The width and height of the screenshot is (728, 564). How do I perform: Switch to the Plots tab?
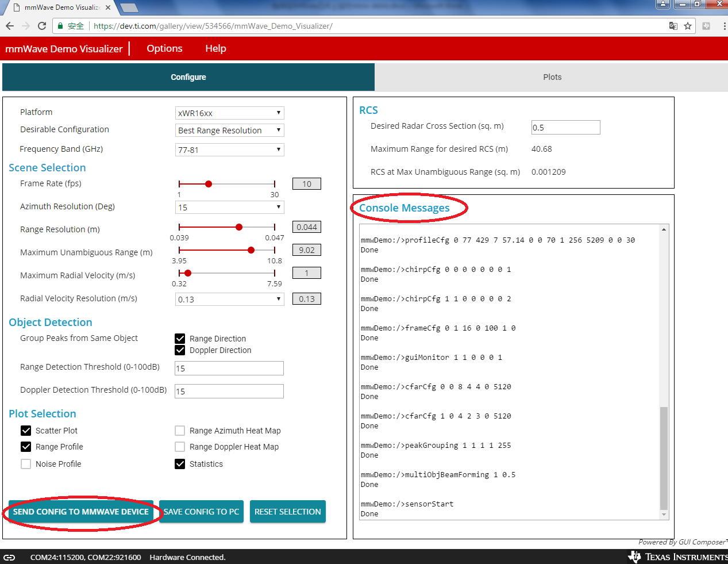point(552,77)
